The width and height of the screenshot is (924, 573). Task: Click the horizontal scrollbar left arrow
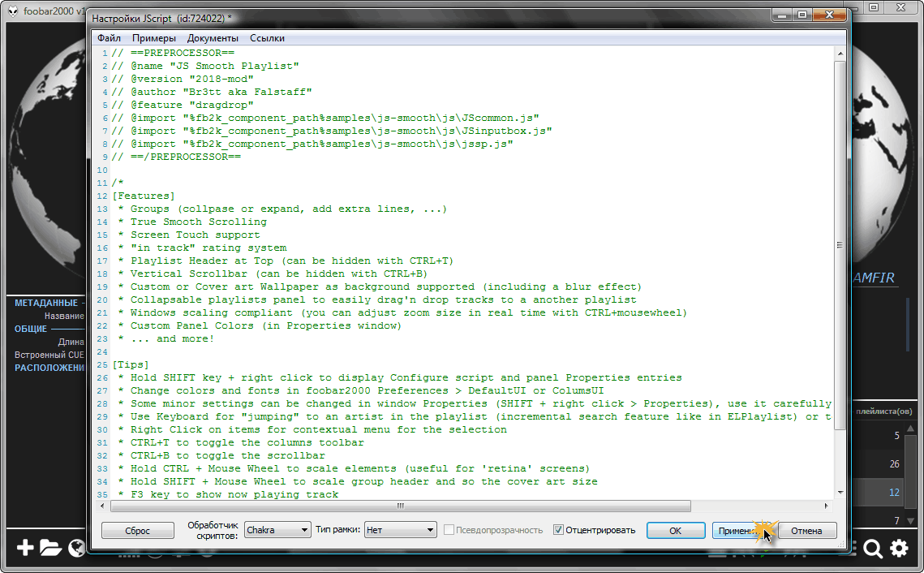102,506
